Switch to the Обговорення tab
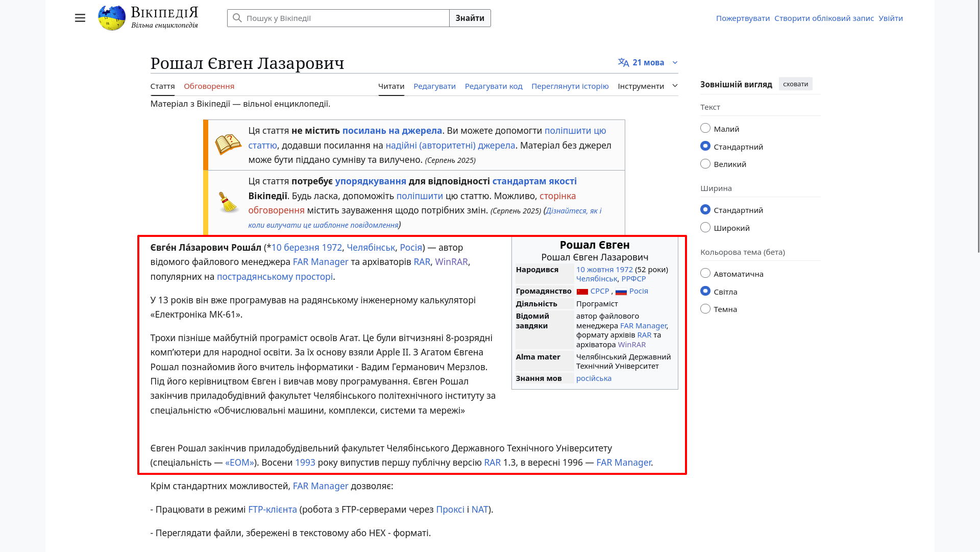Viewport: 980px width, 552px height. (x=209, y=86)
